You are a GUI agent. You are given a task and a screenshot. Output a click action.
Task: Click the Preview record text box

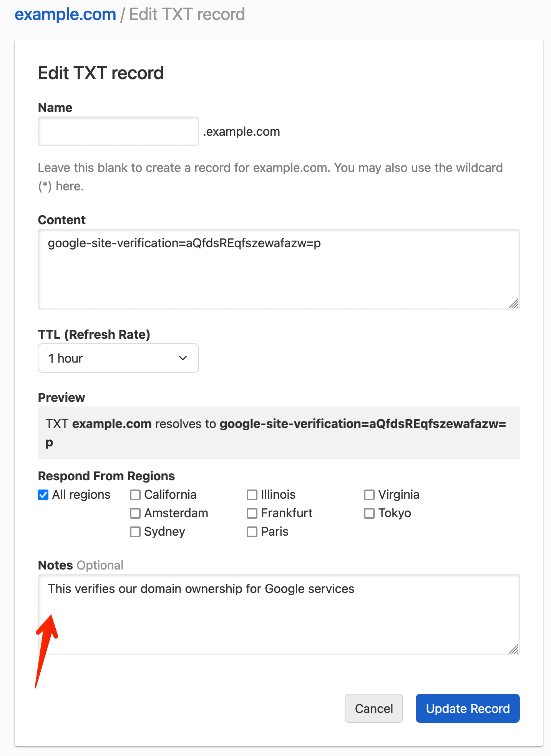(278, 433)
